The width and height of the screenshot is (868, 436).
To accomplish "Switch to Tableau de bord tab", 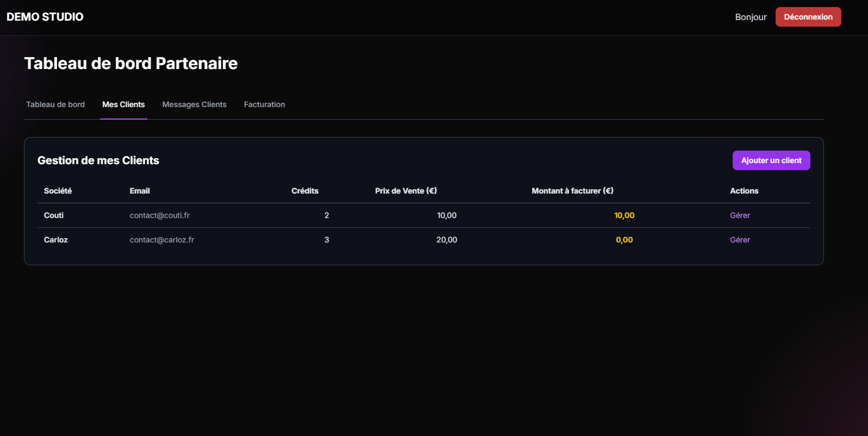I will 55,104.
